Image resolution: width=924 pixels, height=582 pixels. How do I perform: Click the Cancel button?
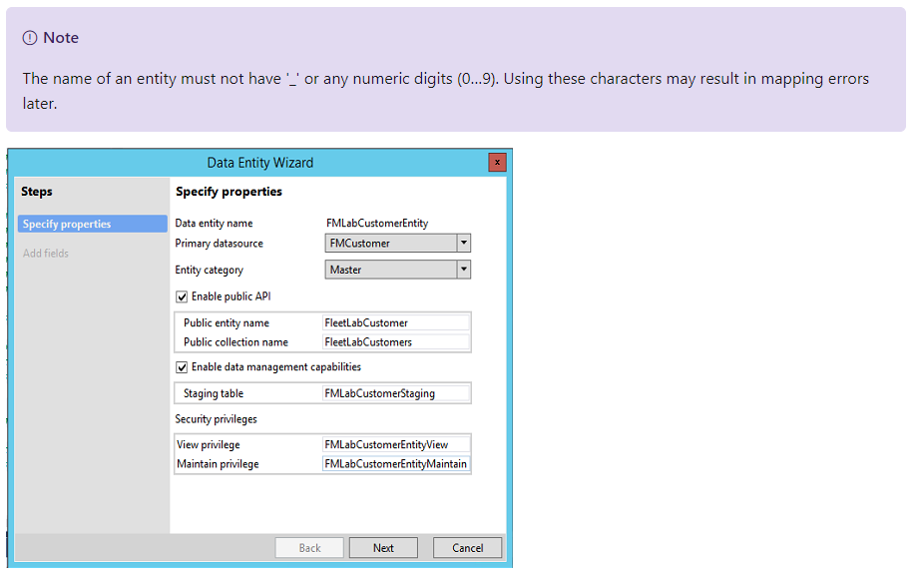(x=467, y=548)
